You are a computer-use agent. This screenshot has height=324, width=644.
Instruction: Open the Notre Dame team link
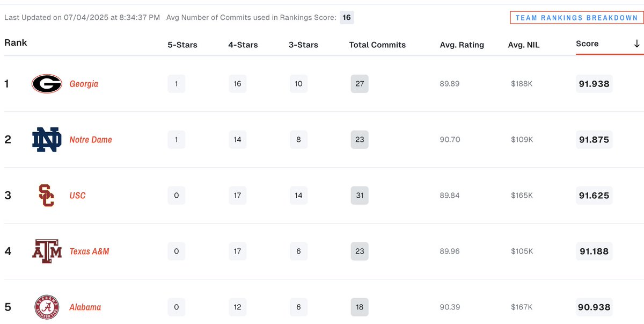pos(91,140)
